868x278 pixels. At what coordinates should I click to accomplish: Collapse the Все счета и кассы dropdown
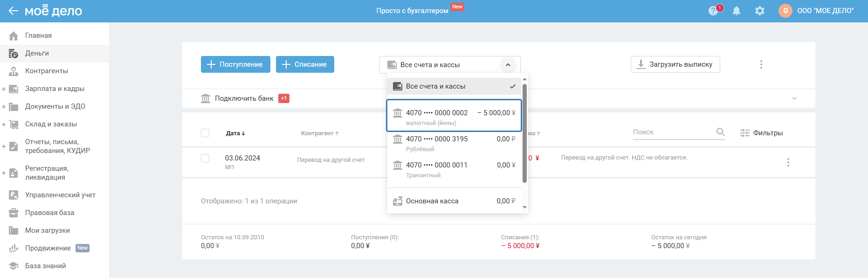click(508, 65)
